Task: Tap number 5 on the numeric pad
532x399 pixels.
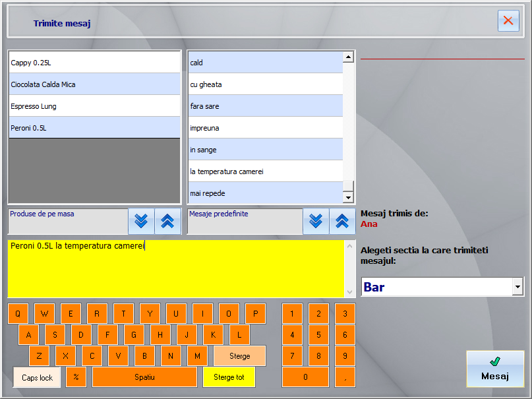Action: tap(318, 335)
